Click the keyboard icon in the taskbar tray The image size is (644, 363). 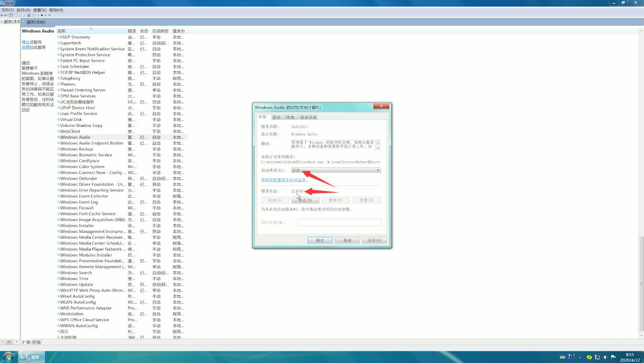pos(562,357)
